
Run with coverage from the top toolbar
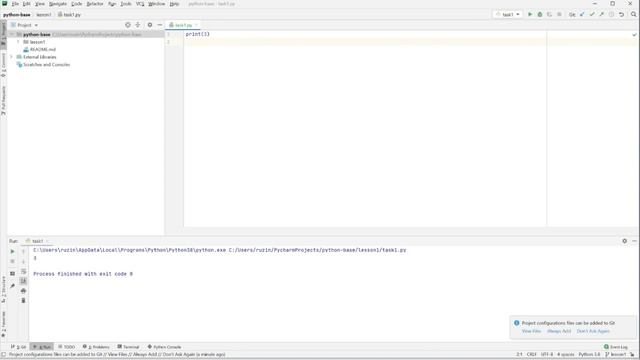pos(549,14)
